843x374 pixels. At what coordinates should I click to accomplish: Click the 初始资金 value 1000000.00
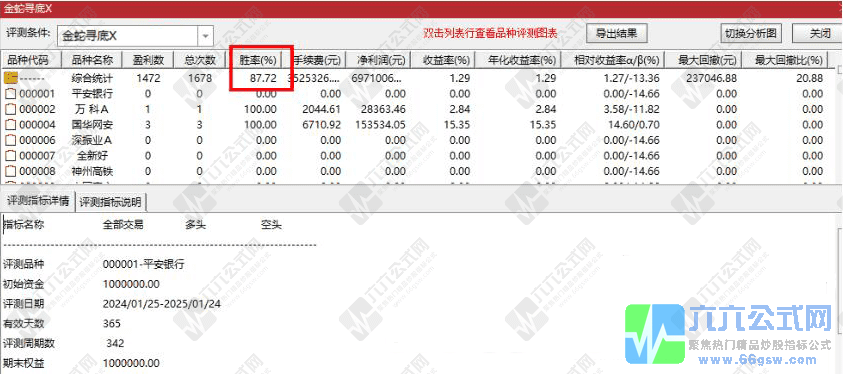tap(131, 284)
